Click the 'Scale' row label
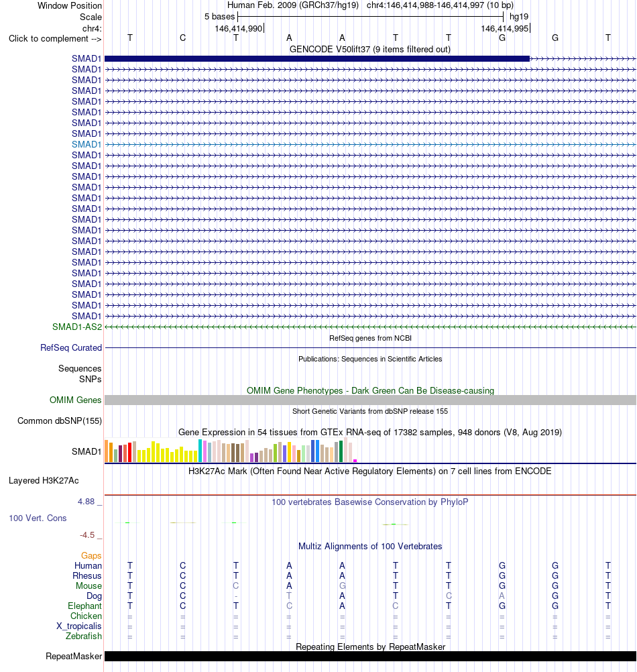 point(91,17)
